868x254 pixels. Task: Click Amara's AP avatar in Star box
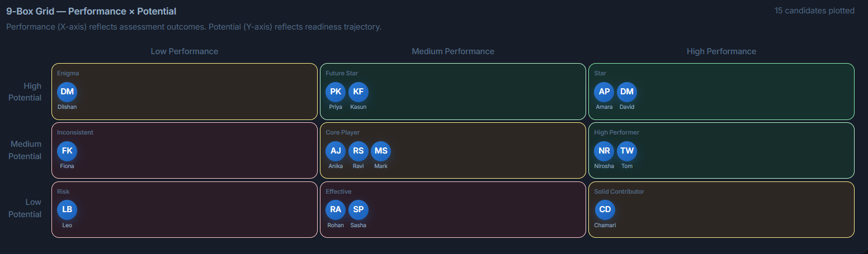coord(604,92)
